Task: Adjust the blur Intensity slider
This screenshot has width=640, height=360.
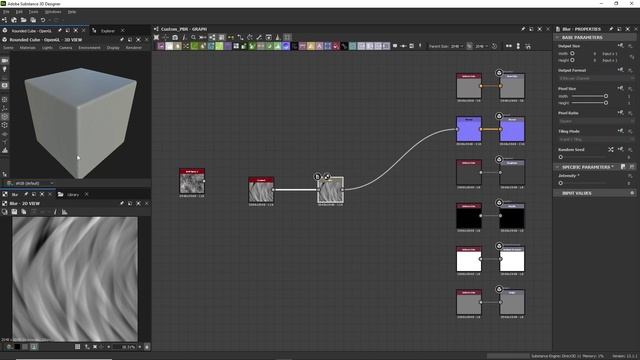Action: tap(584, 183)
